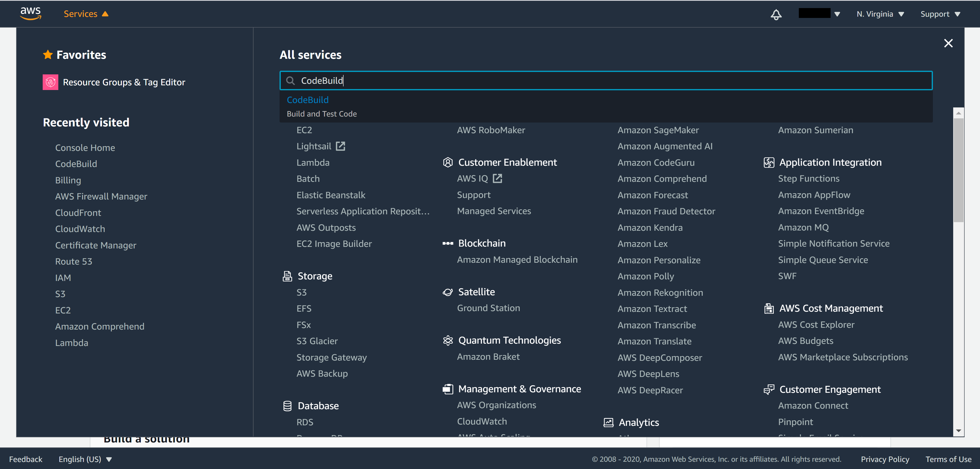Click the AWS IQ external link icon
The image size is (980, 469).
498,178
